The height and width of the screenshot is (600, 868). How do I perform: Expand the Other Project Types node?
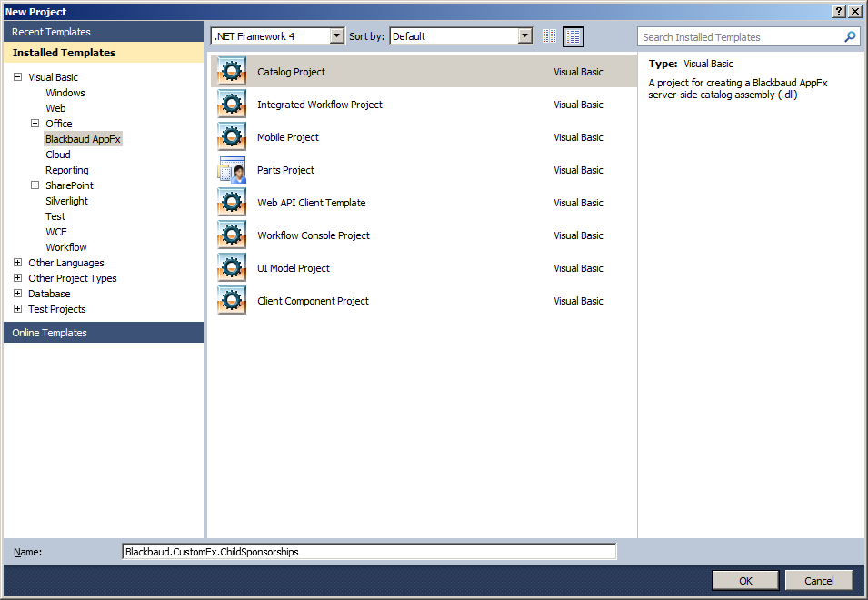coord(17,278)
